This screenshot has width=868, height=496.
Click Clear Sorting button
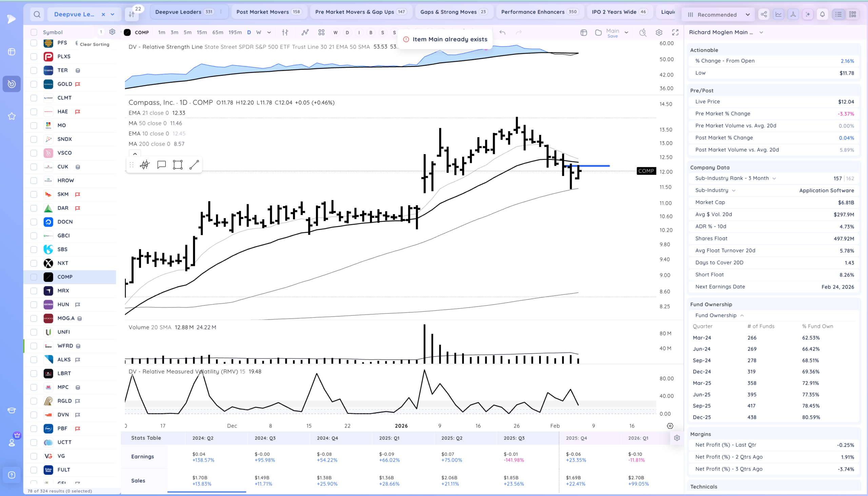tap(95, 44)
